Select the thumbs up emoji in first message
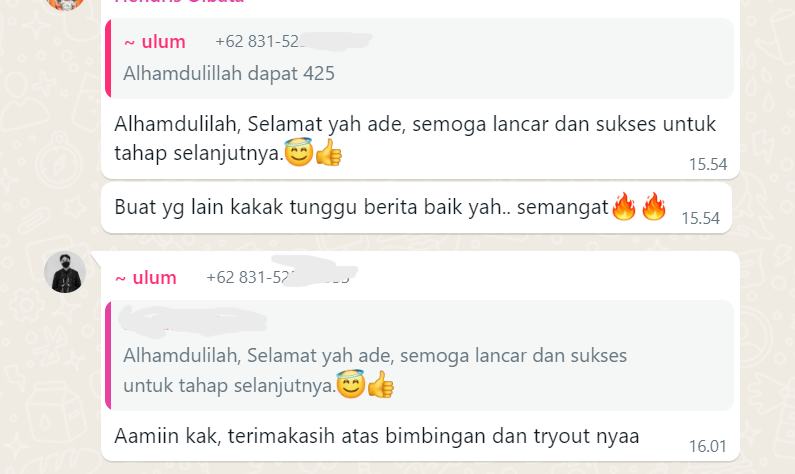 pos(329,153)
